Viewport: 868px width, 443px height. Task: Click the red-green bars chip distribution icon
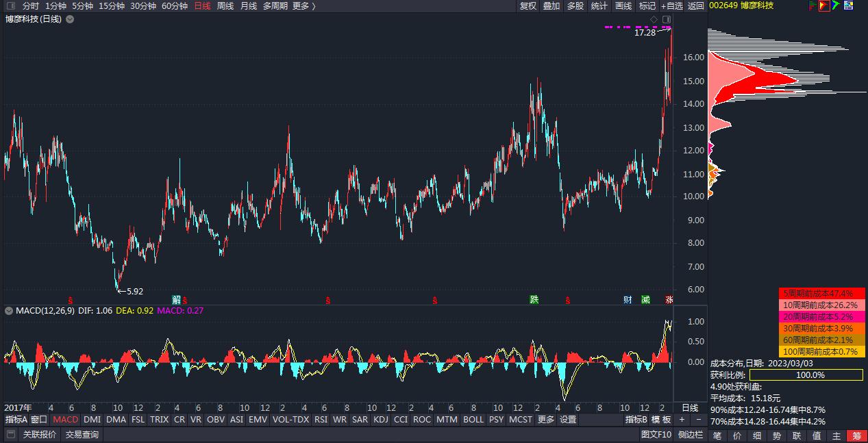click(813, 6)
